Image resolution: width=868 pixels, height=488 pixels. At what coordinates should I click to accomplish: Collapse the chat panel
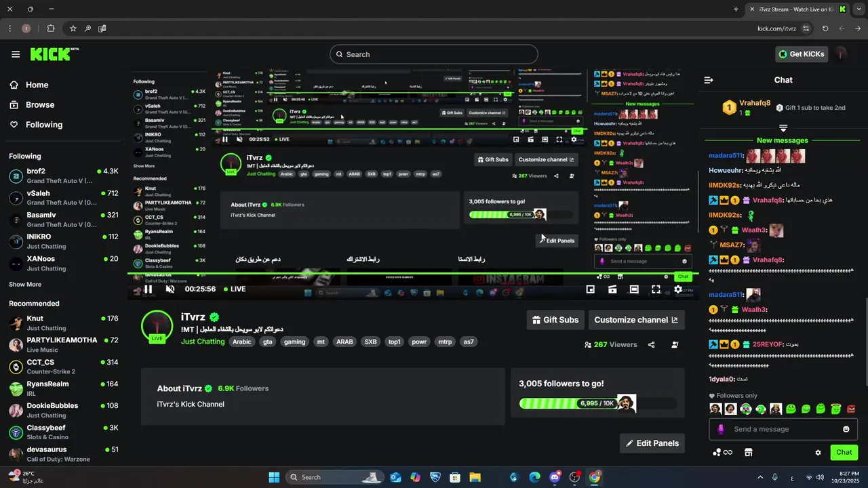709,80
